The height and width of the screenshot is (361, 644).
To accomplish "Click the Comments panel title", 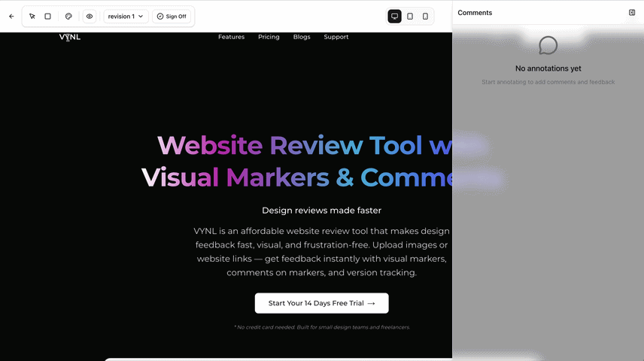I will click(475, 13).
